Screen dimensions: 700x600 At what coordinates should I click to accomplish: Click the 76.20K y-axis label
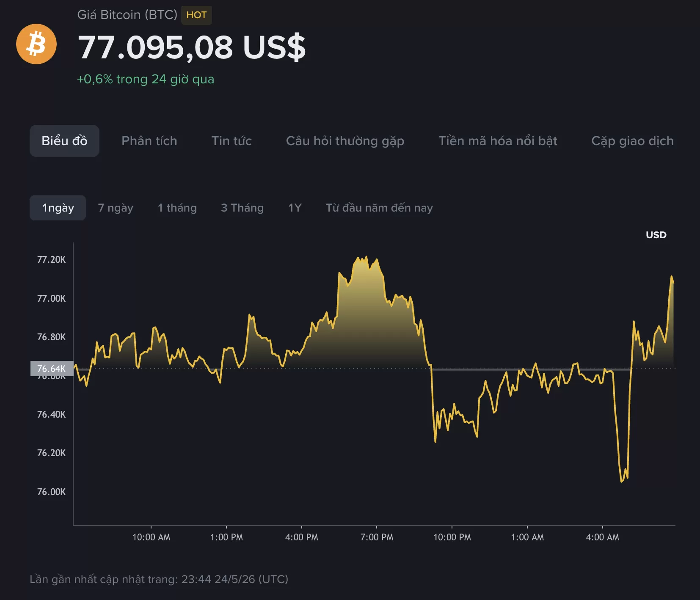tap(51, 453)
